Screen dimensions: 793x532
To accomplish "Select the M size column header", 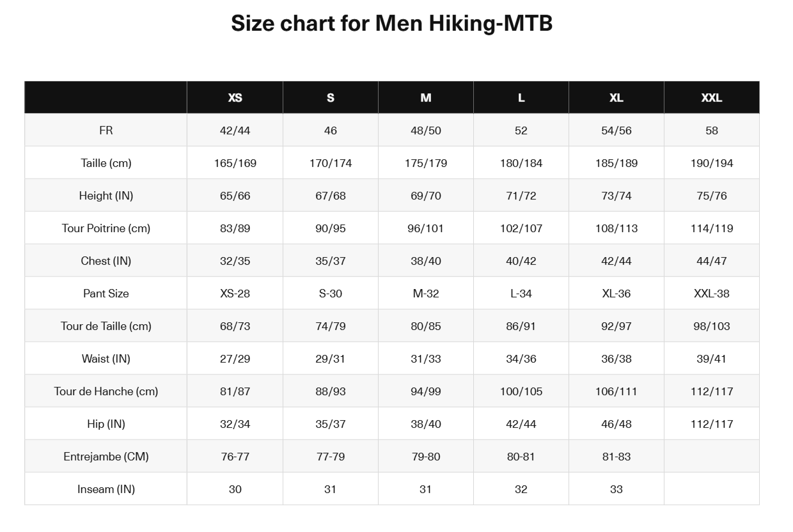I will point(426,98).
